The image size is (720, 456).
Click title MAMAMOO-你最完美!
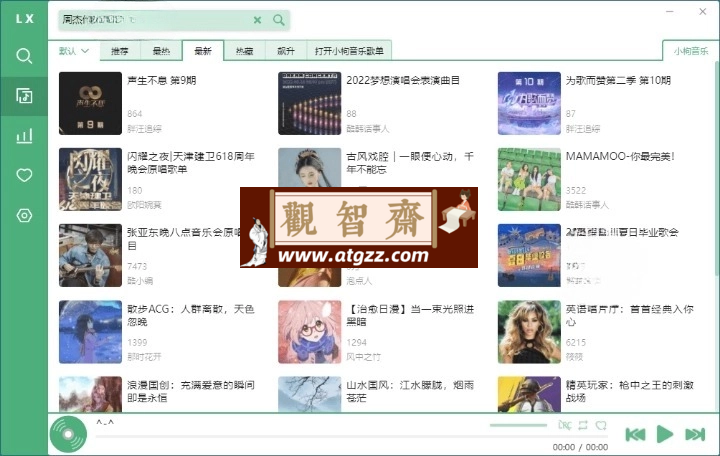click(620, 157)
